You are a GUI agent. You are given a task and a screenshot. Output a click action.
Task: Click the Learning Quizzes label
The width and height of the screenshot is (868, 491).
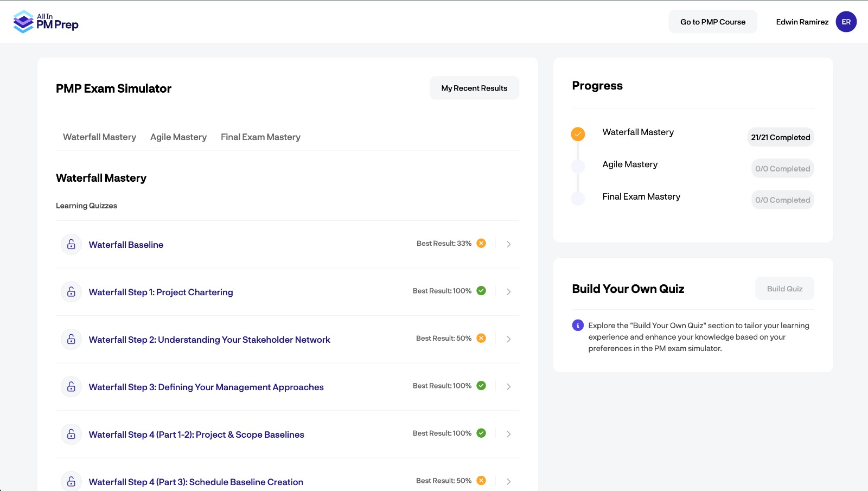[x=86, y=206]
